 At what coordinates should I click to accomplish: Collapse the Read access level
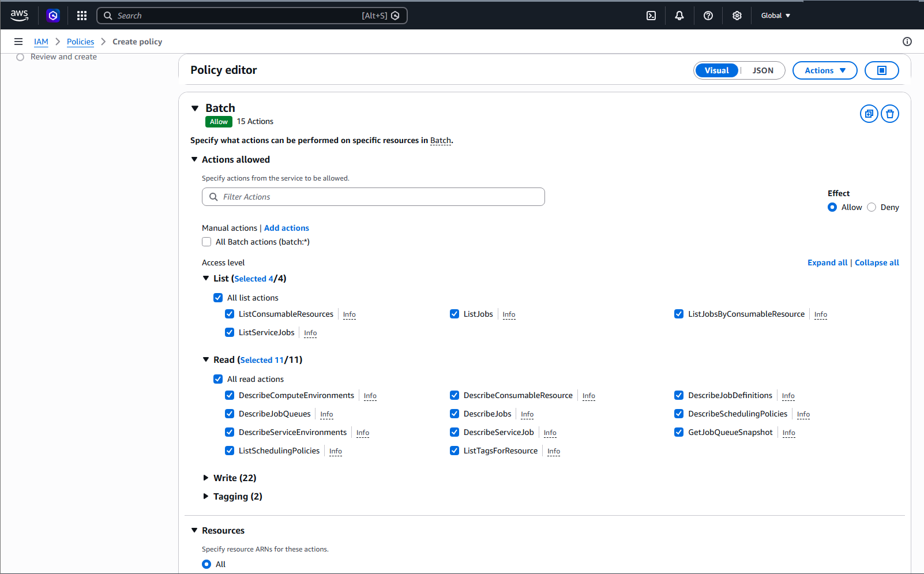point(206,359)
